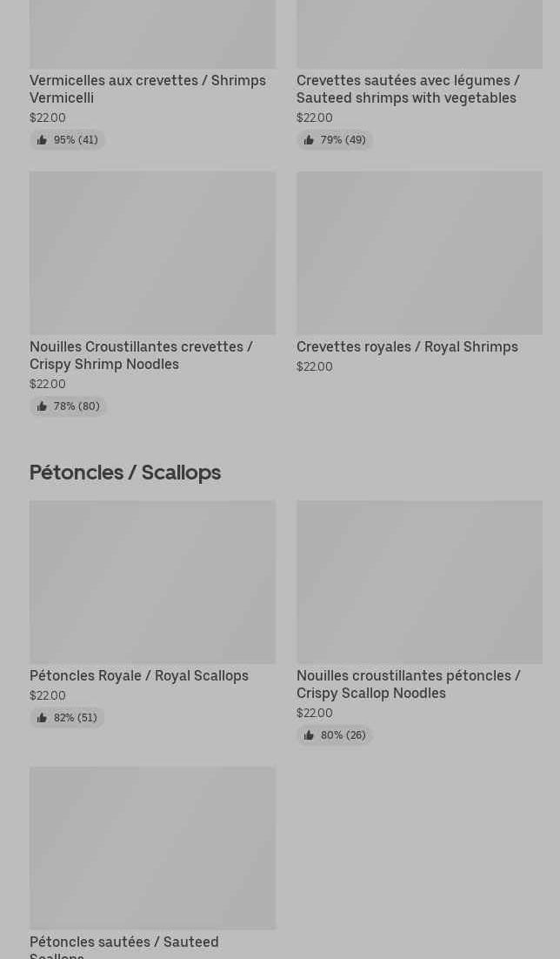Open Nouilles croustillantes pétoncles item name
Viewport: 560px width, 959px height.
(x=408, y=684)
